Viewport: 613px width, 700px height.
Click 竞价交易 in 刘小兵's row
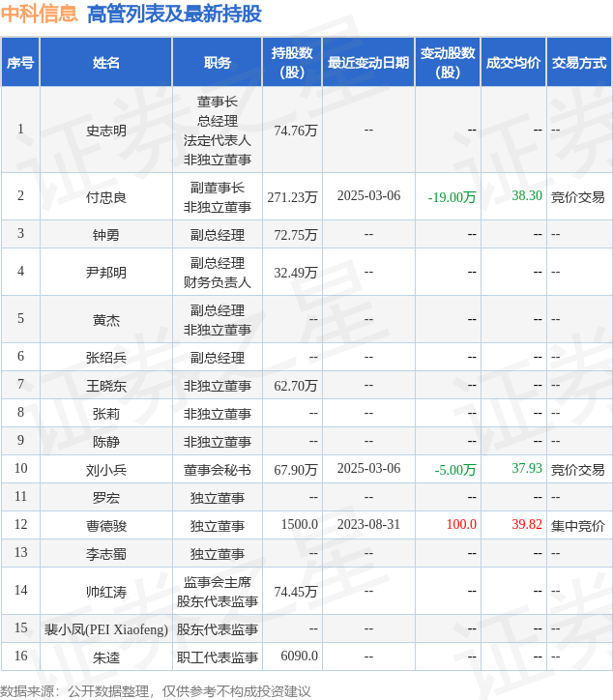(x=578, y=470)
